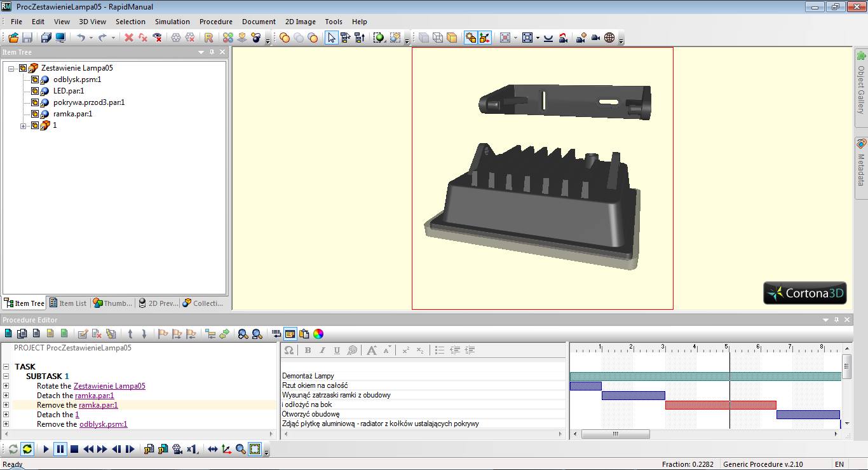Open the 2D Image menu
This screenshot has height=470, width=868.
pyautogui.click(x=301, y=22)
